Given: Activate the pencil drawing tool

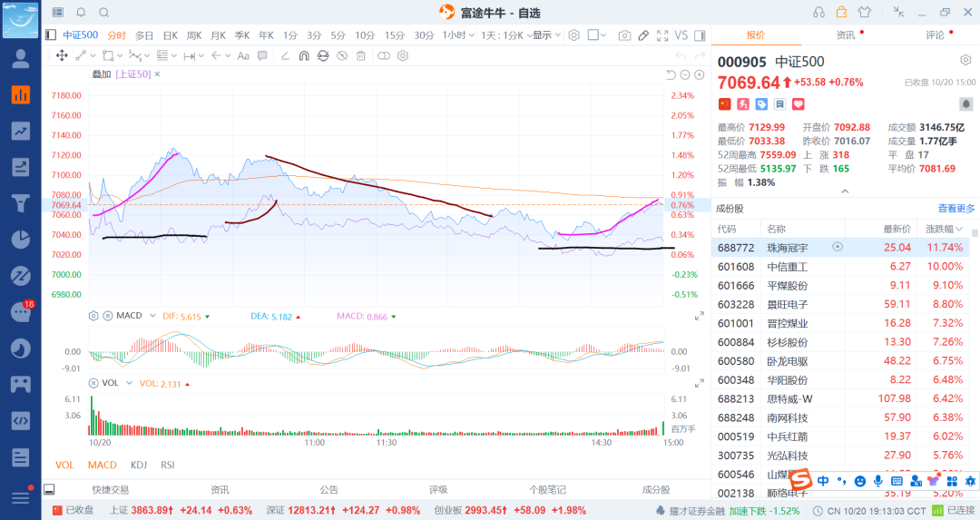Looking at the screenshot, I should [x=643, y=35].
